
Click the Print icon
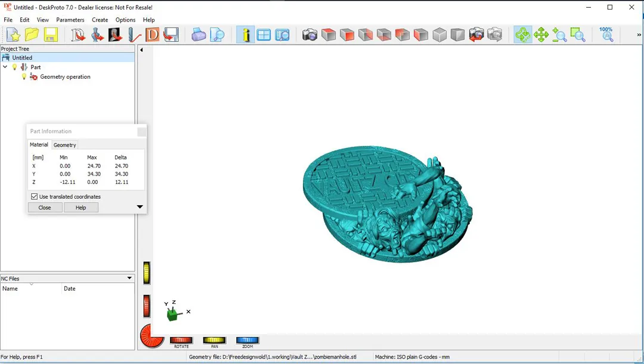[x=199, y=35]
